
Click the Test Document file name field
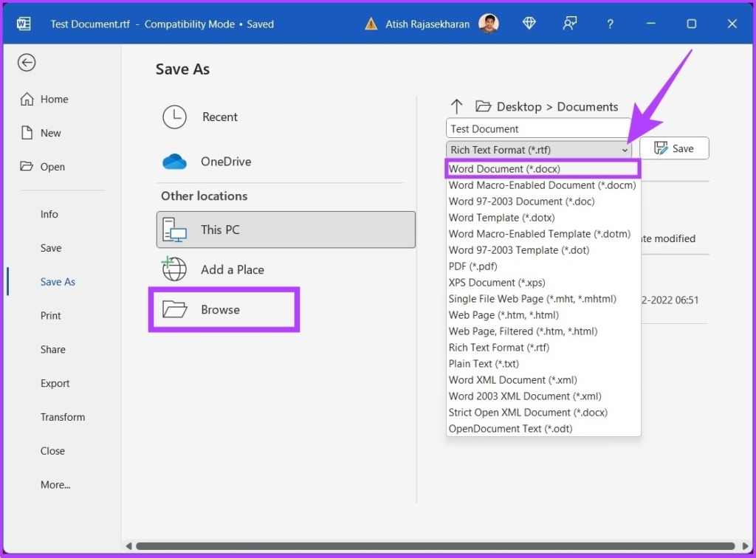tap(538, 128)
